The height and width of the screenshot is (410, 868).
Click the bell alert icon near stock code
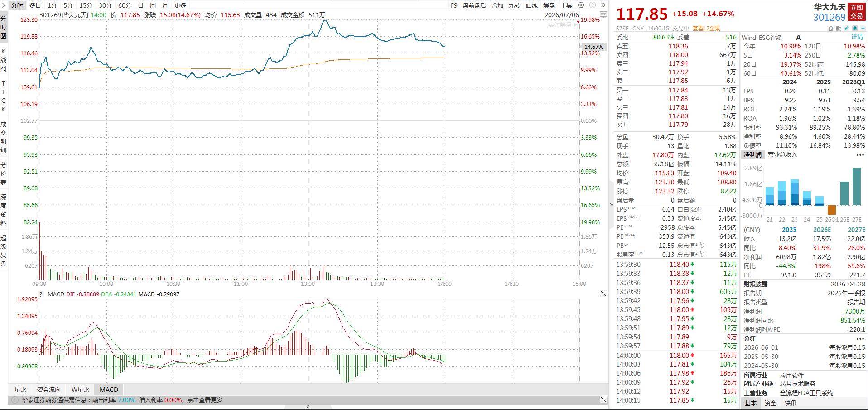(855, 28)
